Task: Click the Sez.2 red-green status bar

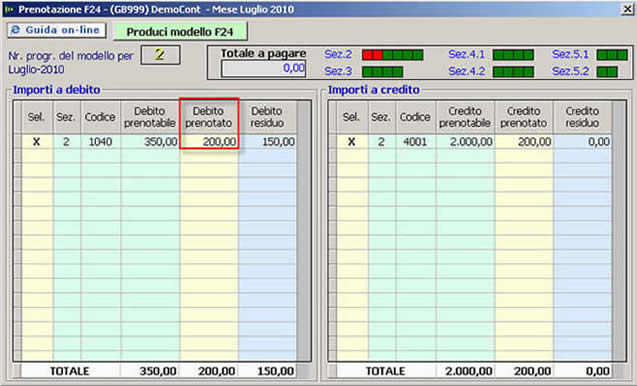Action: [x=393, y=55]
